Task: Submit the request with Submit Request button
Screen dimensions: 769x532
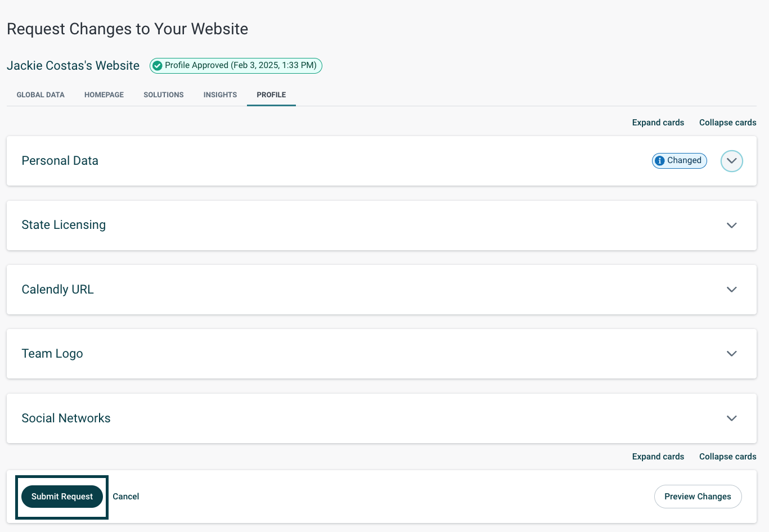Action: 62,497
